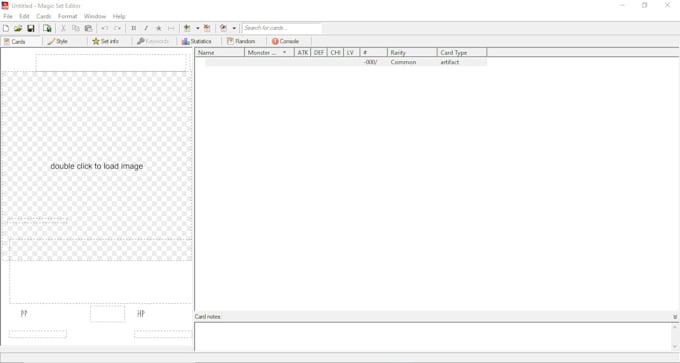Click the Remove card icon
The height and width of the screenshot is (363, 680).
coord(207,28)
